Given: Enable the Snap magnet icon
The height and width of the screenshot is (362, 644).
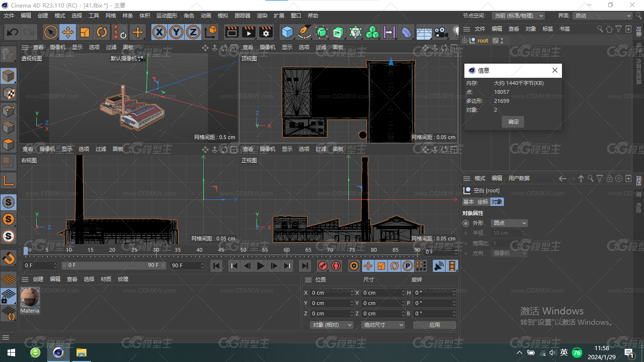Looking at the screenshot, I should (8, 257).
